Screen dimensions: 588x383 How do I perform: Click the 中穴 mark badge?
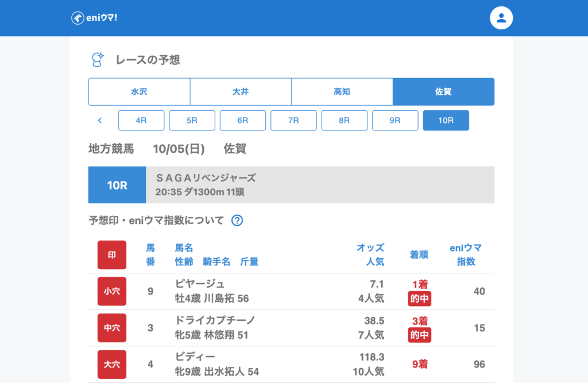(112, 328)
